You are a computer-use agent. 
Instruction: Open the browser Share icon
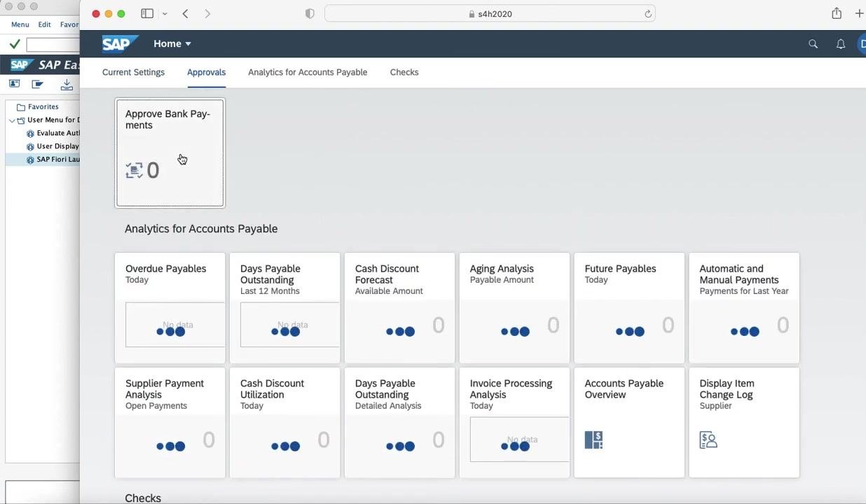click(837, 13)
